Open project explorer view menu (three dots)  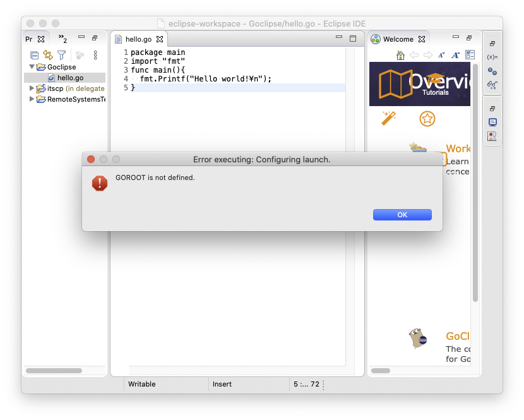coord(95,56)
